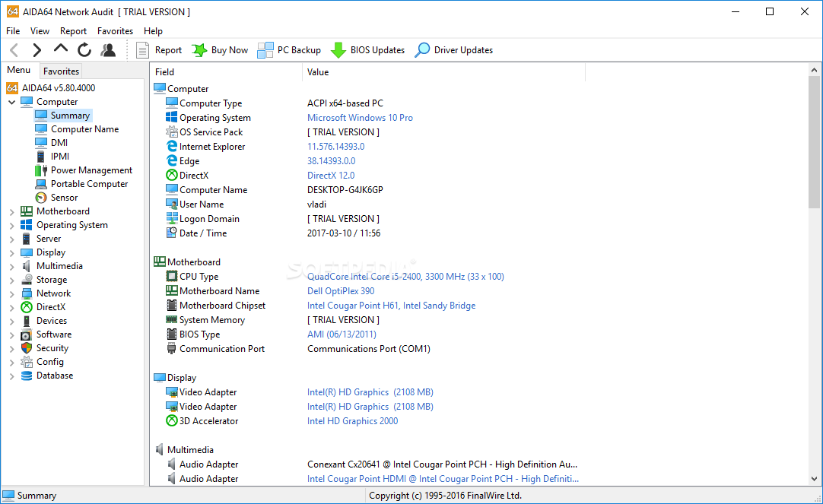Open the File menu
Image resolution: width=823 pixels, height=504 pixels.
[13, 31]
